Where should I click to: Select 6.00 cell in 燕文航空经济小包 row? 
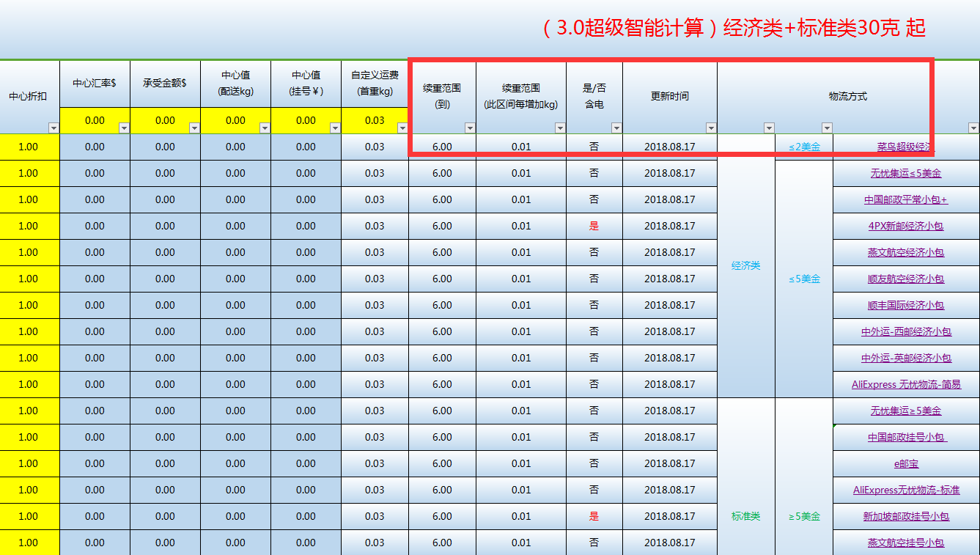click(x=442, y=253)
